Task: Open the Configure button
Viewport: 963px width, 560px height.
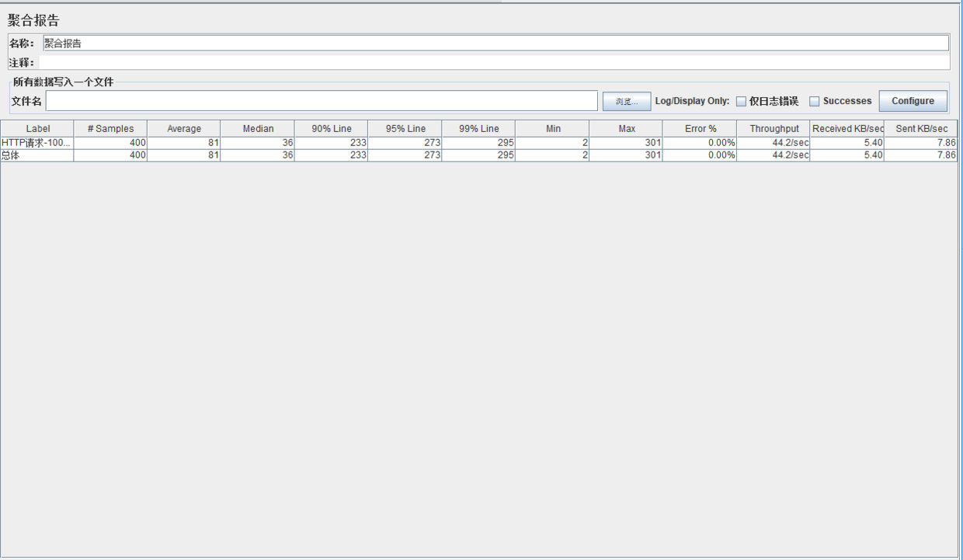Action: [913, 101]
